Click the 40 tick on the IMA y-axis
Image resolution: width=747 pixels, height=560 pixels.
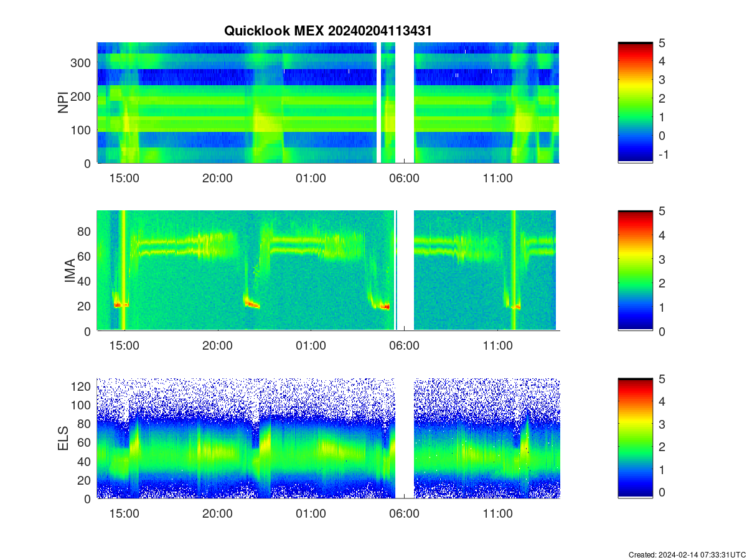pyautogui.click(x=85, y=281)
